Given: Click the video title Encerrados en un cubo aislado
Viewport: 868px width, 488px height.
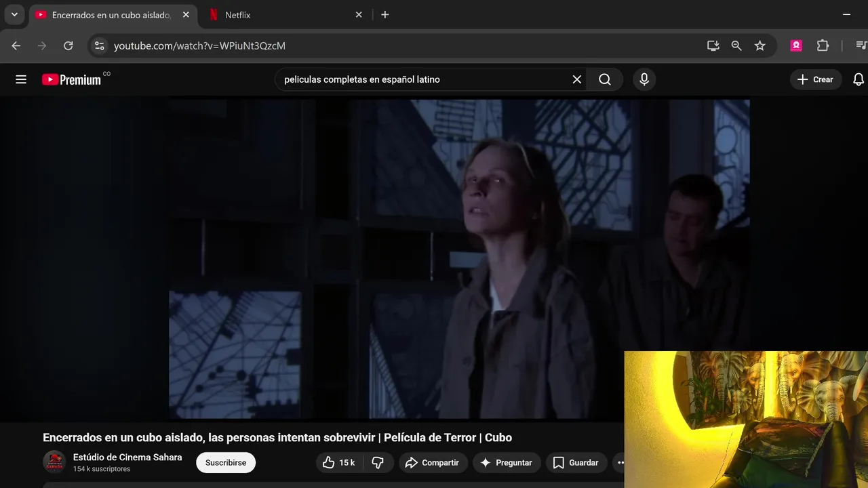Looking at the screenshot, I should pos(277,437).
